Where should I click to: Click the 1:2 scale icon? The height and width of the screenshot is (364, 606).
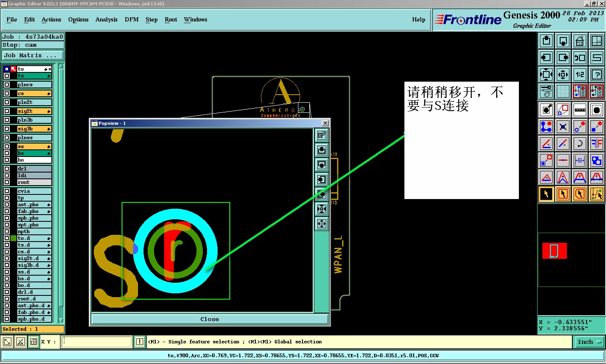pyautogui.click(x=580, y=74)
